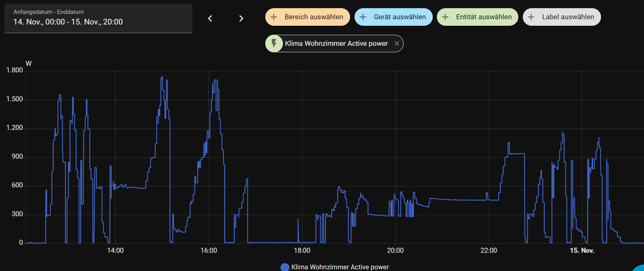Screen dimensions: 644x271
Task: Click the 15. Nov. date marker on axis
Action: tap(582, 251)
